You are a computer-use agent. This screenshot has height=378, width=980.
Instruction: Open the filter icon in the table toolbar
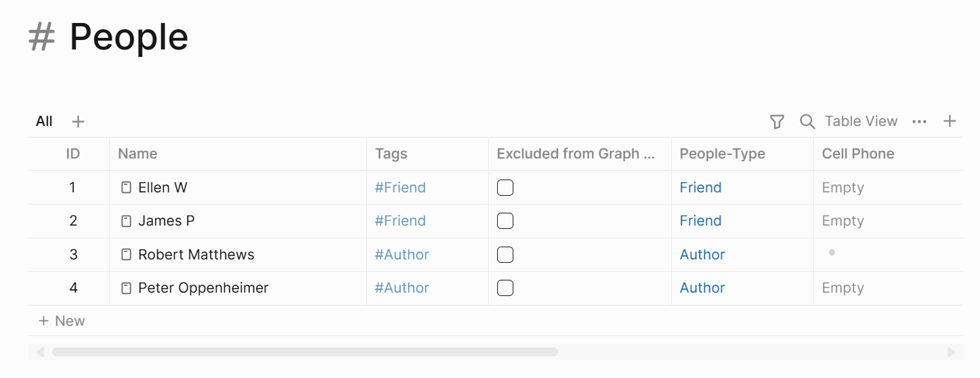click(777, 121)
